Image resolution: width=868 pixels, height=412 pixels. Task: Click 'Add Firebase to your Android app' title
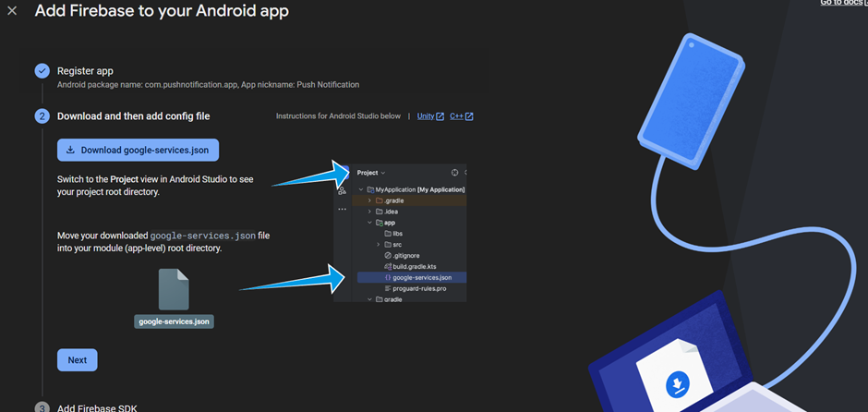point(162,10)
